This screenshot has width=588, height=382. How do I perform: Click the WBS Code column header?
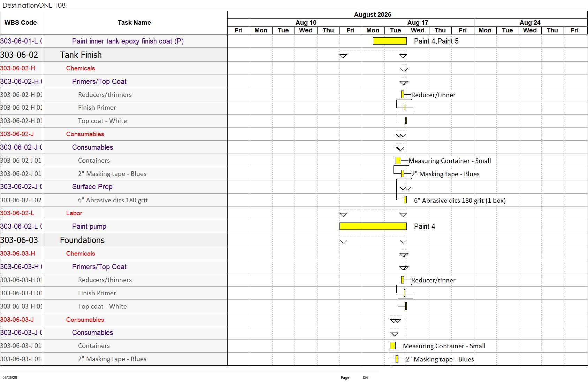point(21,23)
